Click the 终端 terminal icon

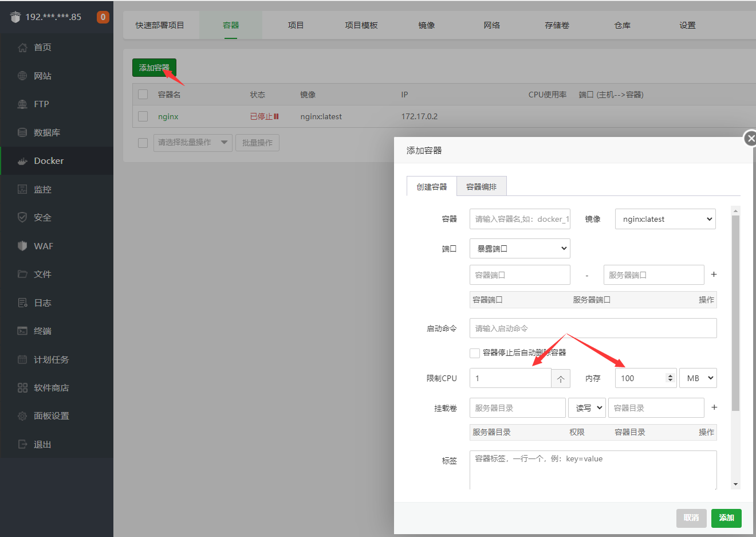point(22,331)
